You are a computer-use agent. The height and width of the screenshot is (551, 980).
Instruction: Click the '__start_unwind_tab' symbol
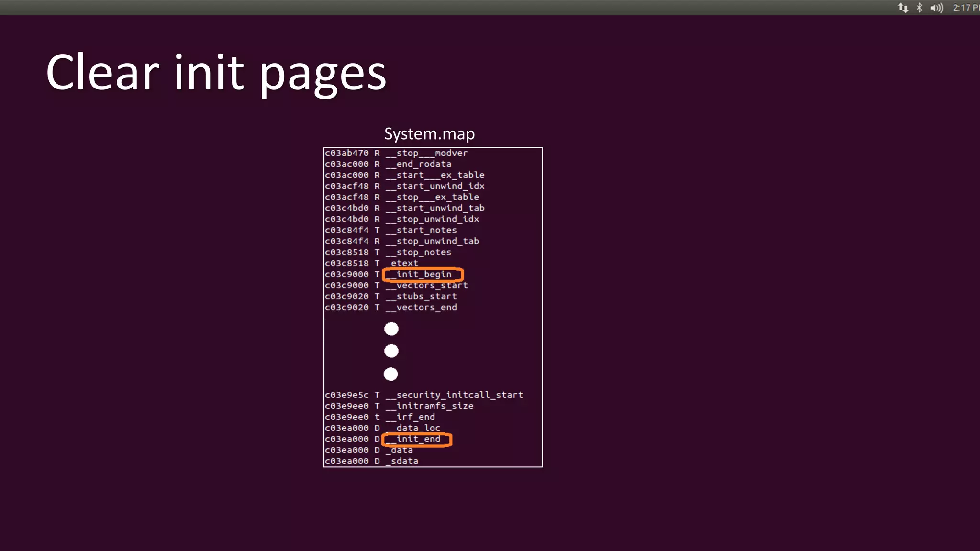(x=435, y=208)
